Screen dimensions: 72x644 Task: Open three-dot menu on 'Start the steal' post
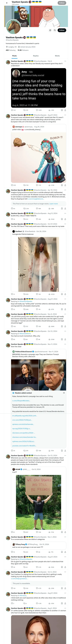65,344
